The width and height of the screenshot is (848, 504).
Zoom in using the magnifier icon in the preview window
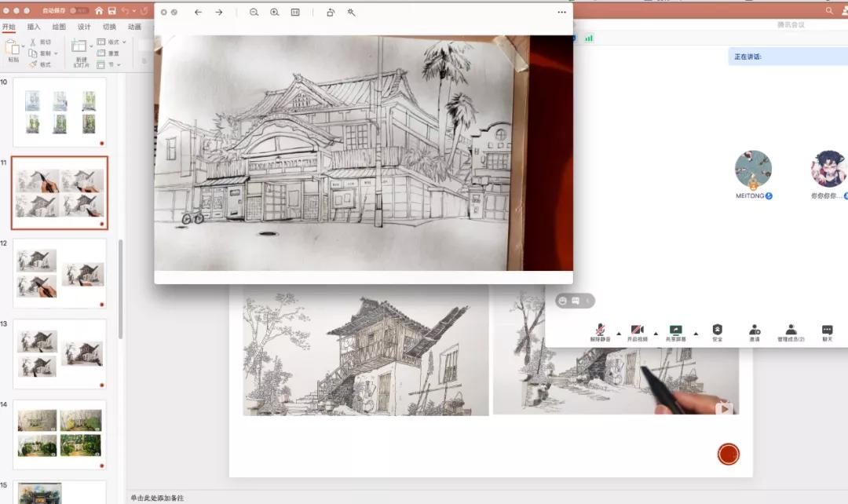coord(273,12)
